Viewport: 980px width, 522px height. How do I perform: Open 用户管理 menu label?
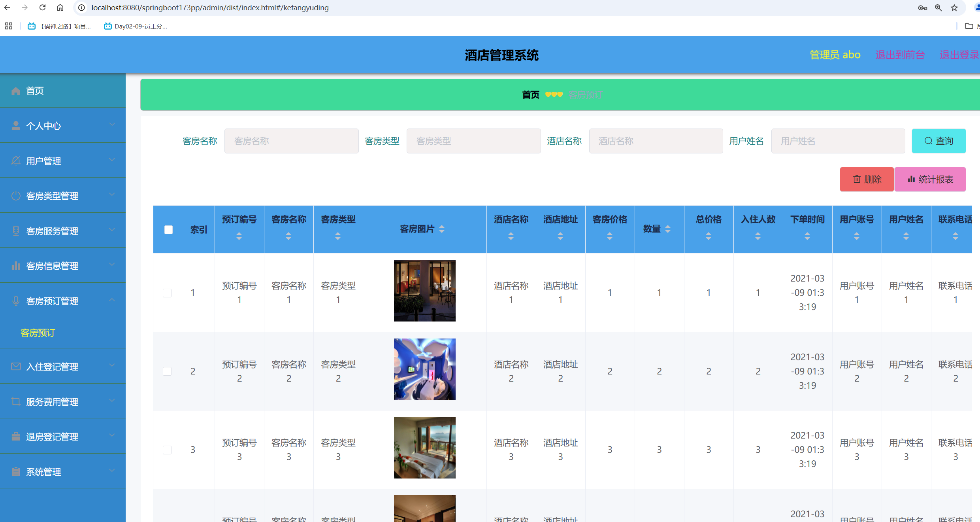tap(43, 161)
